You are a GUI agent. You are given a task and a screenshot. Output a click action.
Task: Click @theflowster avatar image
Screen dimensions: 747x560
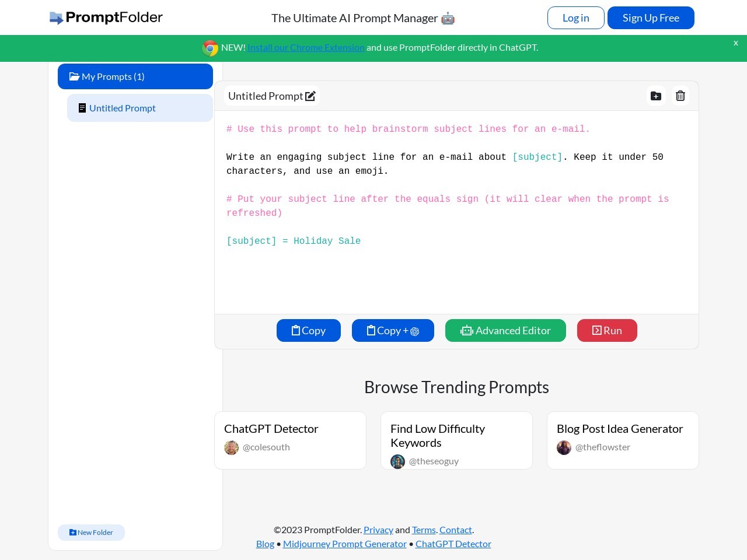(564, 447)
